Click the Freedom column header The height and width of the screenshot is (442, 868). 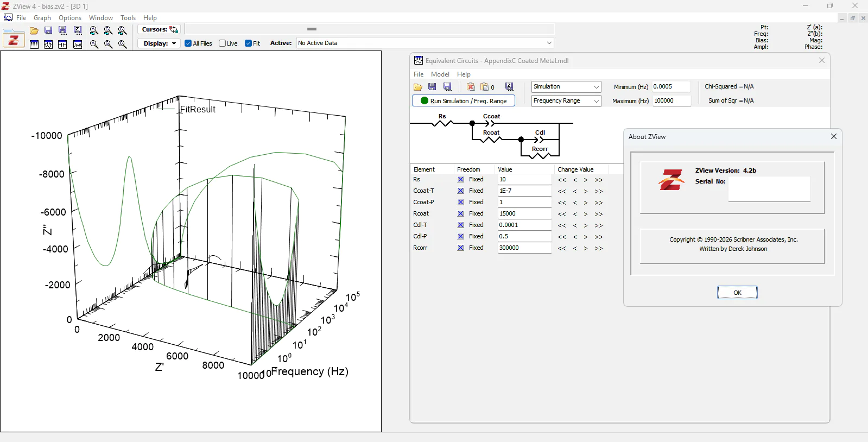(x=473, y=169)
